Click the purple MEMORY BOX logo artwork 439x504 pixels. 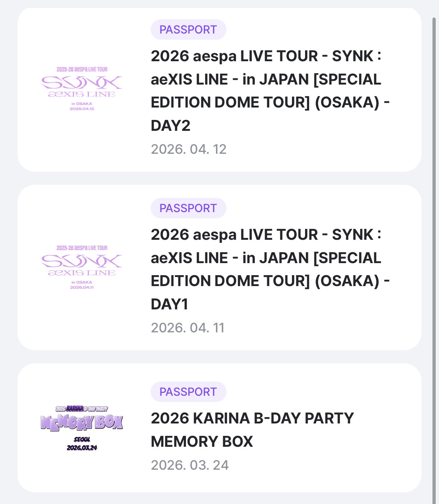pyautogui.click(x=82, y=422)
